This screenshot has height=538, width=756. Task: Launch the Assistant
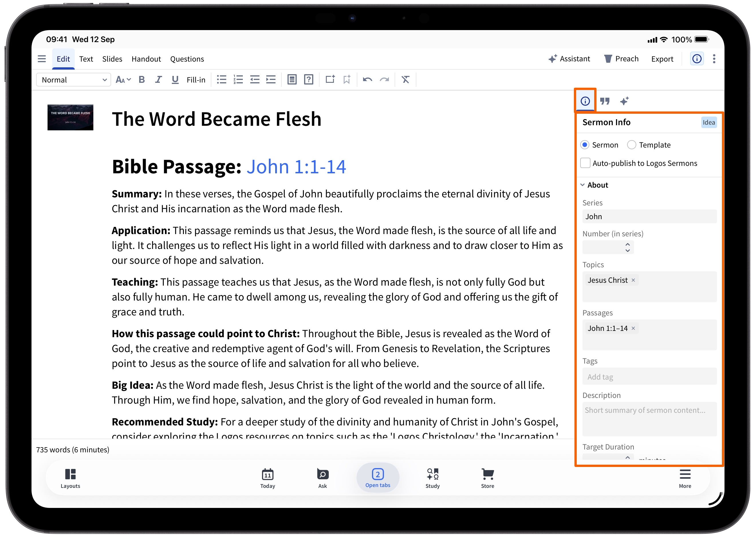coord(569,59)
